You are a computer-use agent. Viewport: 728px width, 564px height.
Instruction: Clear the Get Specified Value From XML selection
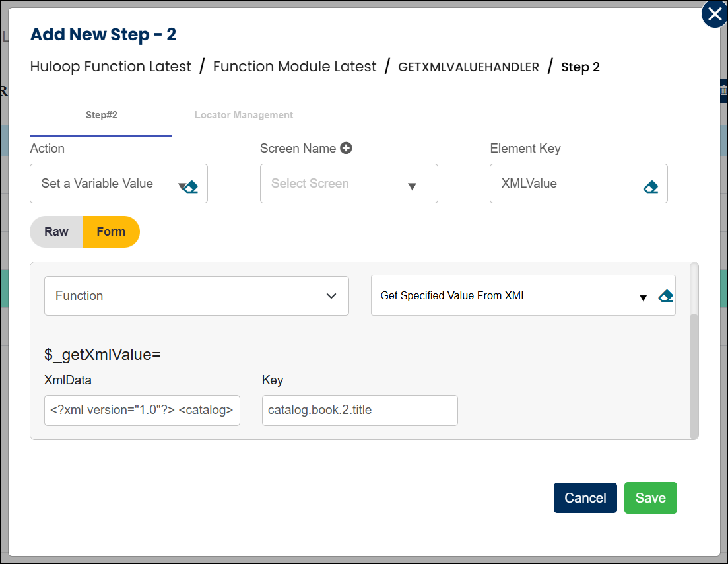point(665,297)
